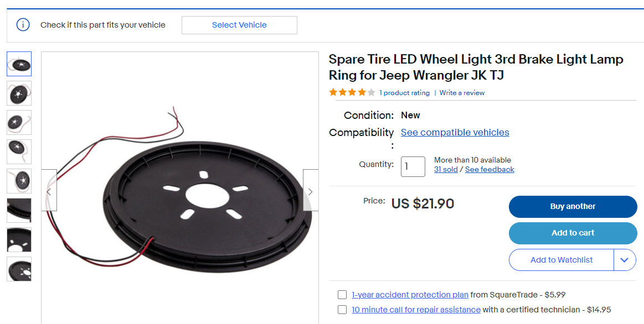This screenshot has height=324, width=644.
Task: Click the info icon beside vehicle fit check
Action: [x=23, y=25]
